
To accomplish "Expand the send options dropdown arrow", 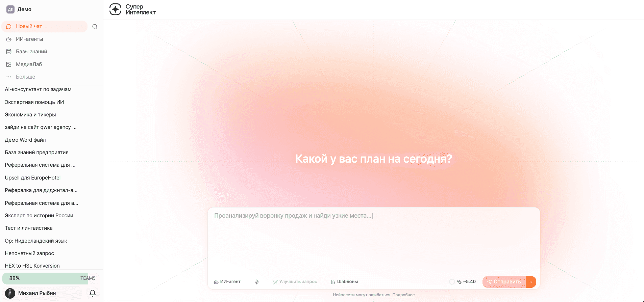I will point(531,282).
